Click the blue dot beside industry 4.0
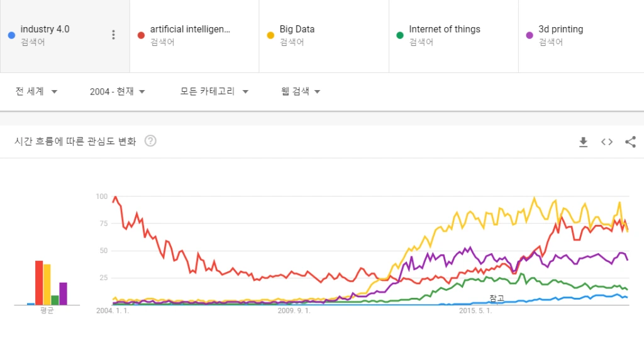This screenshot has width=644, height=352. (x=11, y=35)
